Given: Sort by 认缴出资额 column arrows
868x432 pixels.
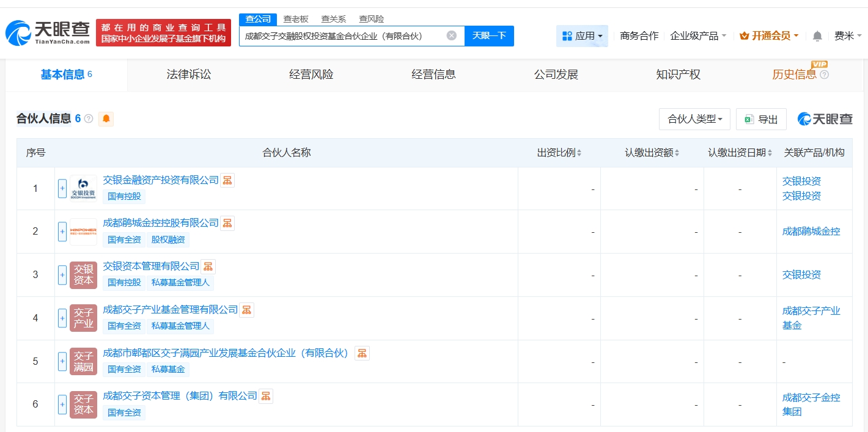Looking at the screenshot, I should (677, 153).
